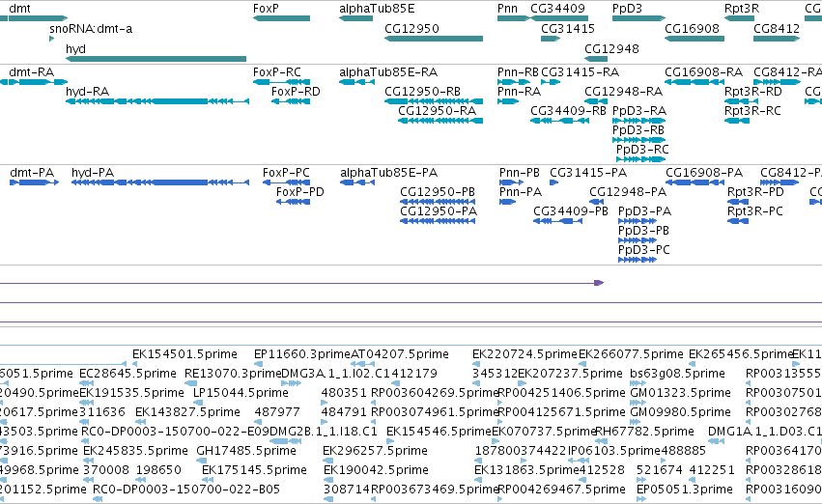Viewport: 822px width, 504px height.
Task: Select the CG12950-PB protein
Action: coord(438,202)
